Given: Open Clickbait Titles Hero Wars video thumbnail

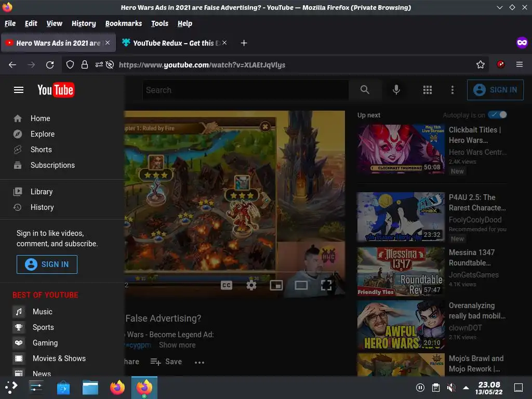Looking at the screenshot, I should click(x=401, y=149).
